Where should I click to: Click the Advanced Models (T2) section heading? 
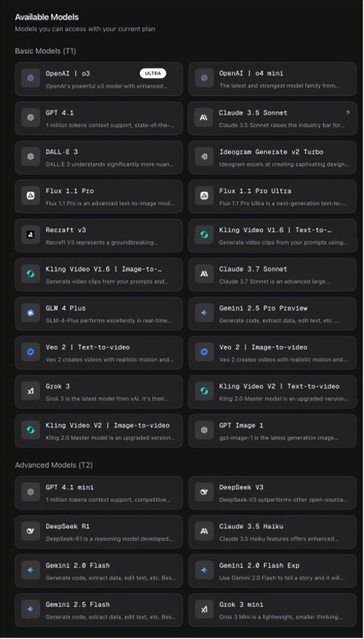click(x=54, y=465)
